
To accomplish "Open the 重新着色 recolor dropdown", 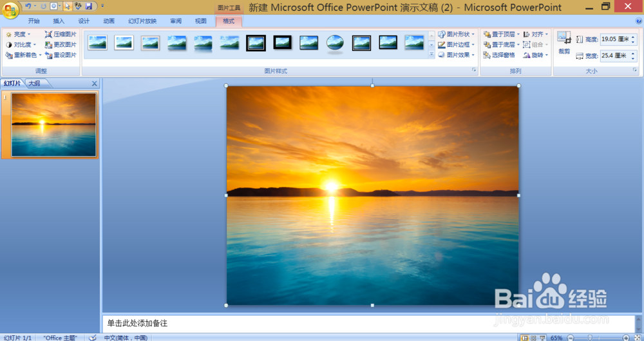I will point(24,55).
